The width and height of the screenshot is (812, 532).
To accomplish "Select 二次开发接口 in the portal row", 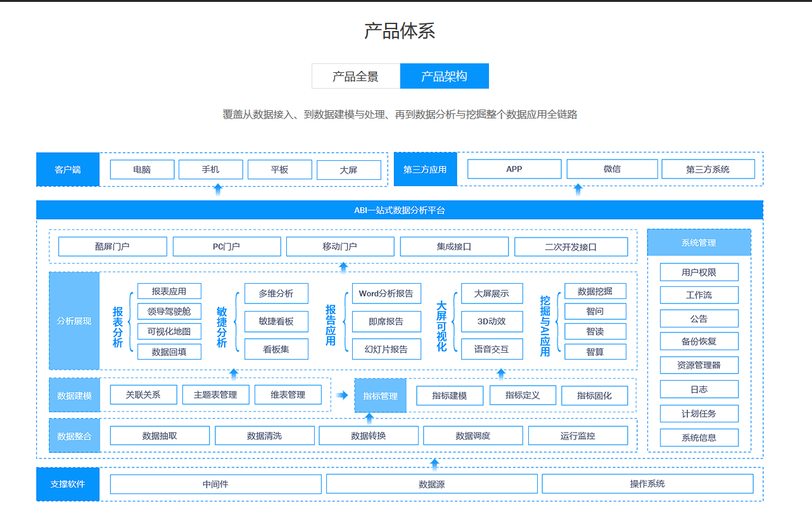I will 571,246.
